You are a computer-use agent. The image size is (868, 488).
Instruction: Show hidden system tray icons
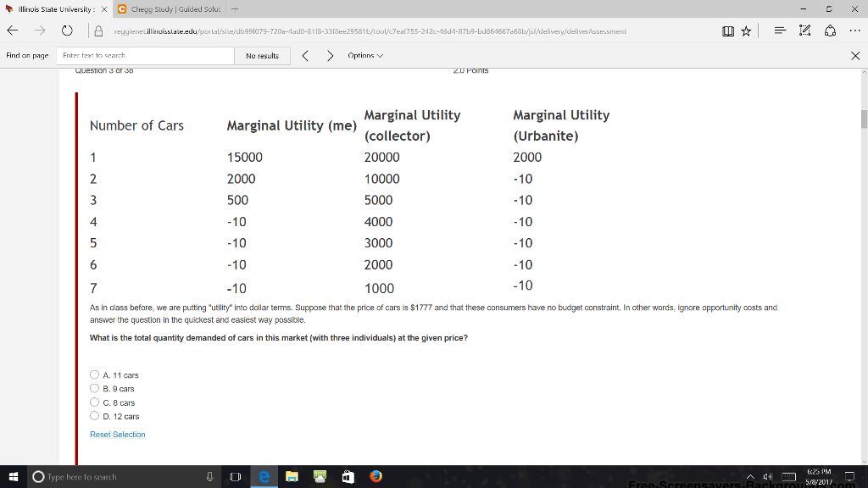[751, 477]
